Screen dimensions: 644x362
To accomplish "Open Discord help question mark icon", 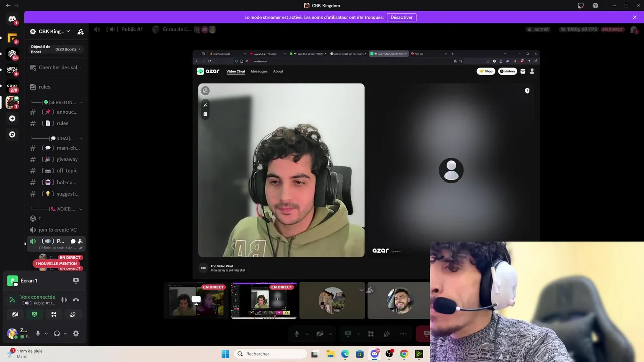I will pyautogui.click(x=595, y=6).
